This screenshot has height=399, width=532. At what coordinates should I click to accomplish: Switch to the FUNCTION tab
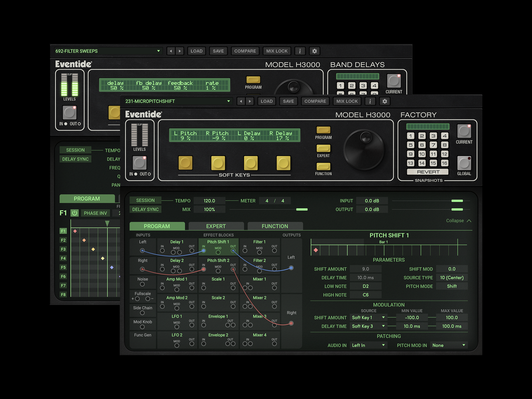(x=275, y=226)
